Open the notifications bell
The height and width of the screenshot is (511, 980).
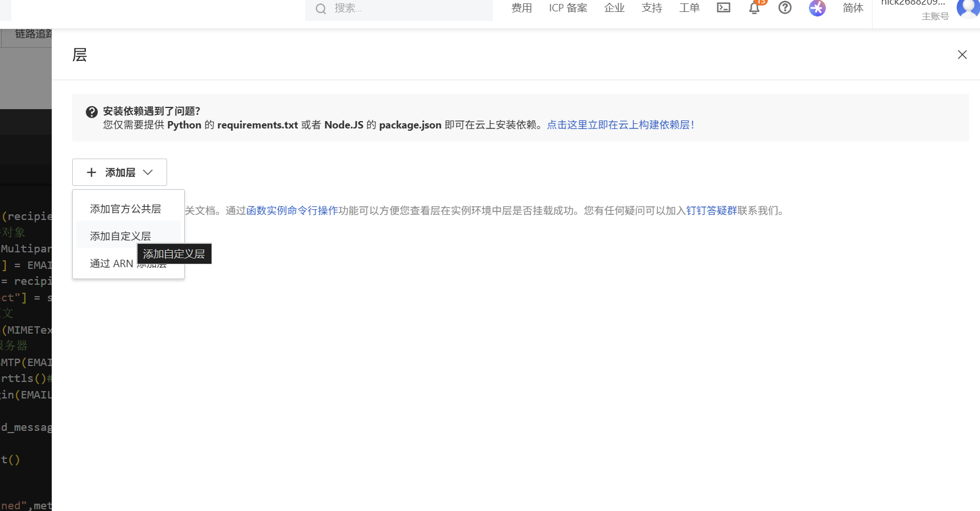[x=754, y=7]
